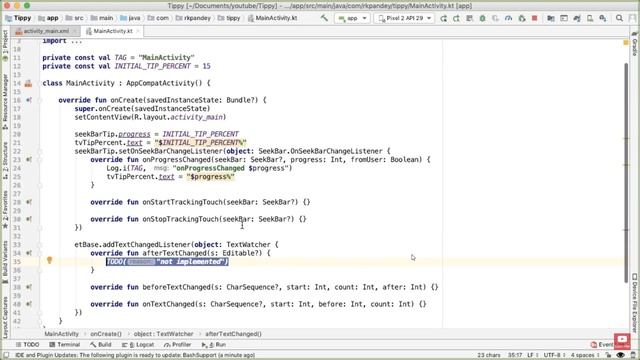Click the Apply Changes and Restart Activity icon
Viewport: 640px width, 360px height.
(456, 18)
